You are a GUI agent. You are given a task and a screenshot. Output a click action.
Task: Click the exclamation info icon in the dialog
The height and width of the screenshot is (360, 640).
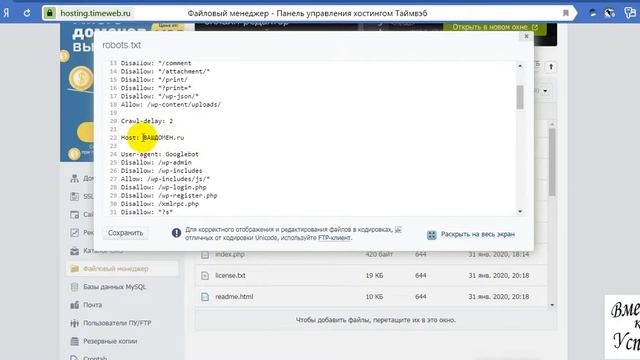[176, 233]
